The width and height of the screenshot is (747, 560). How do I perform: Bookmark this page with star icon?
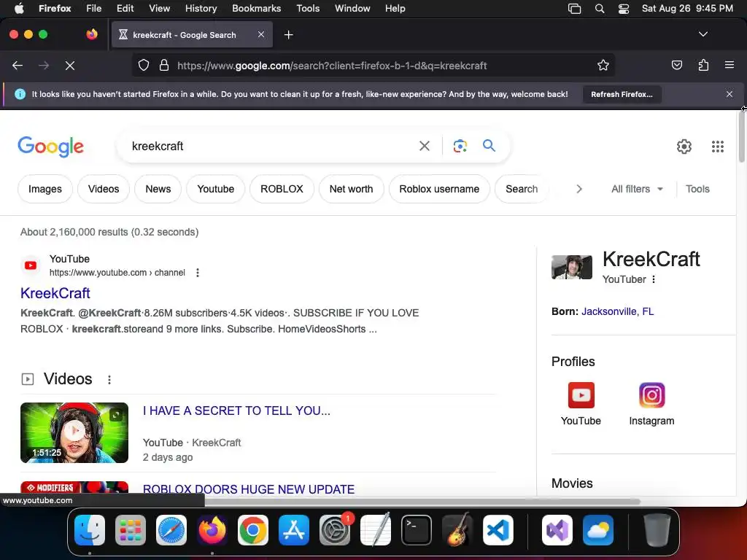[x=603, y=65]
